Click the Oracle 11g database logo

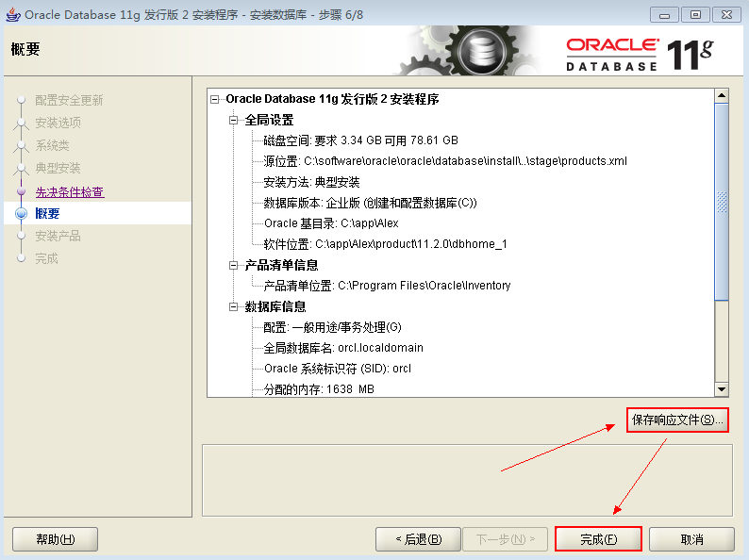click(x=640, y=55)
